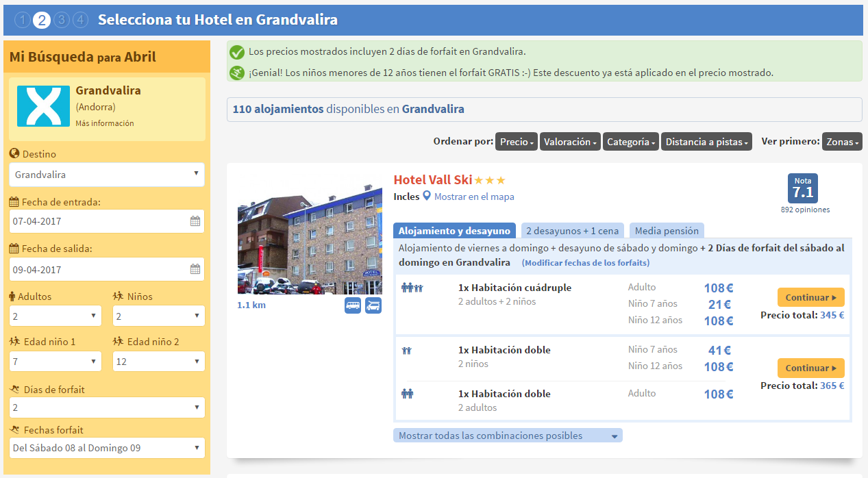Viewport: 868px width, 478px height.
Task: Open the Destino dropdown
Action: (x=107, y=175)
